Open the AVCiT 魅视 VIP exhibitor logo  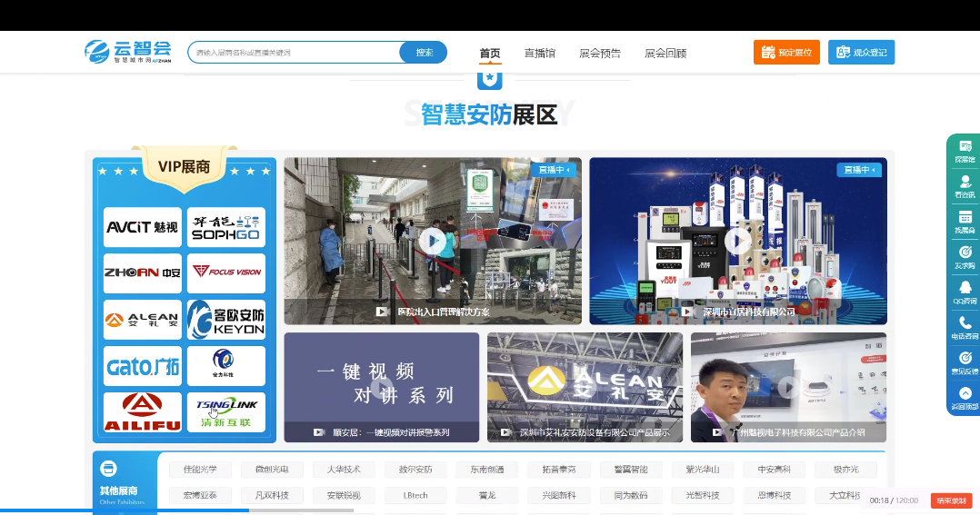coord(143,227)
